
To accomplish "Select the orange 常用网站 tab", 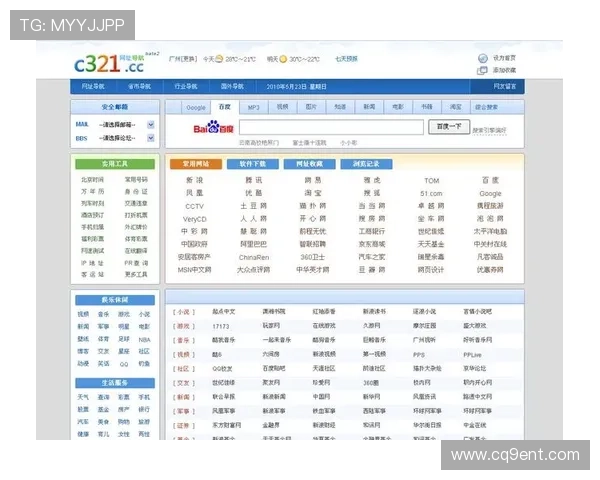I will (x=196, y=164).
